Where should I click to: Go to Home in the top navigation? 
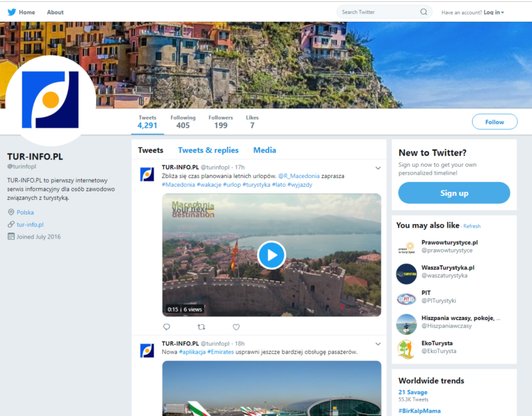[27, 12]
